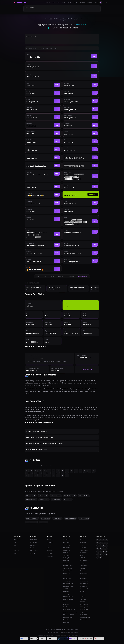The height and width of the screenshot is (644, 124).
Task: Open the Morse Code Translator card
Action: click(x=49, y=358)
